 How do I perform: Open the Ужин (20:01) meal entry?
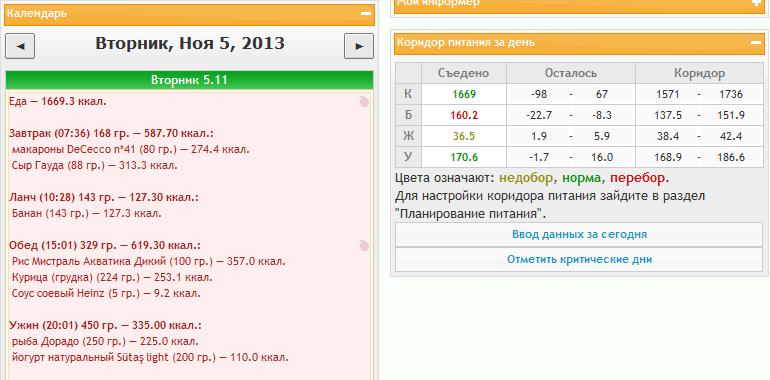(105, 326)
